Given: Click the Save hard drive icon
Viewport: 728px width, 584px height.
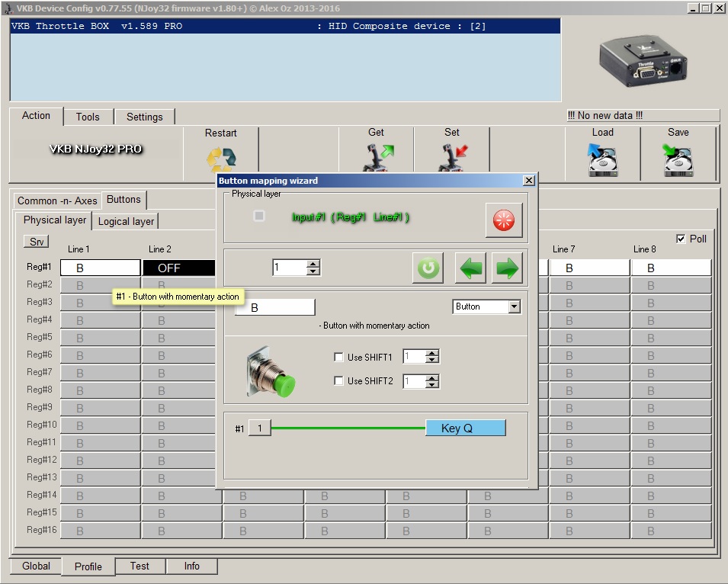Looking at the screenshot, I should 678,159.
